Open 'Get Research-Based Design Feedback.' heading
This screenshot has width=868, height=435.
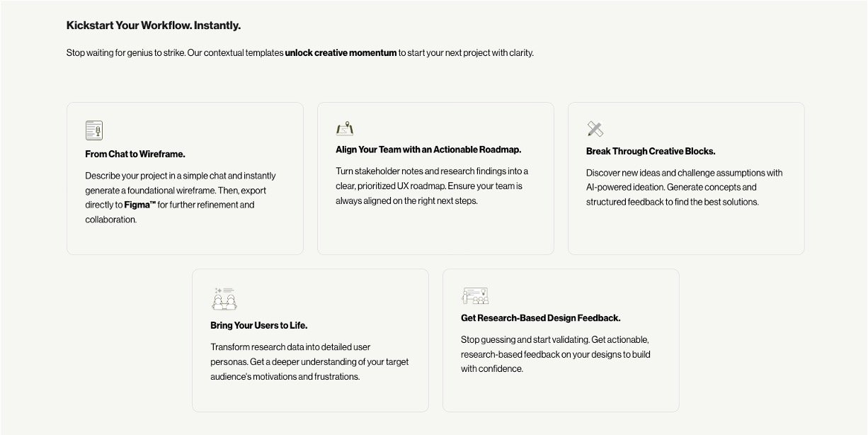pos(540,318)
